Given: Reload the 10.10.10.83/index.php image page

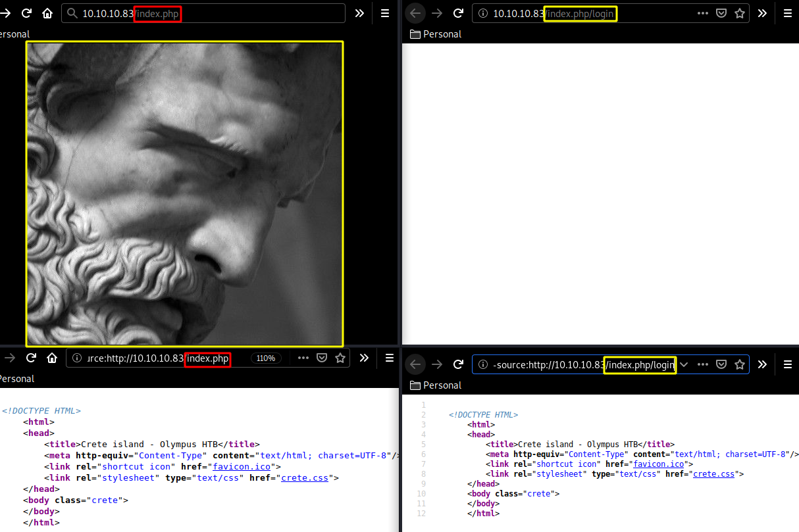Looking at the screenshot, I should (x=26, y=13).
